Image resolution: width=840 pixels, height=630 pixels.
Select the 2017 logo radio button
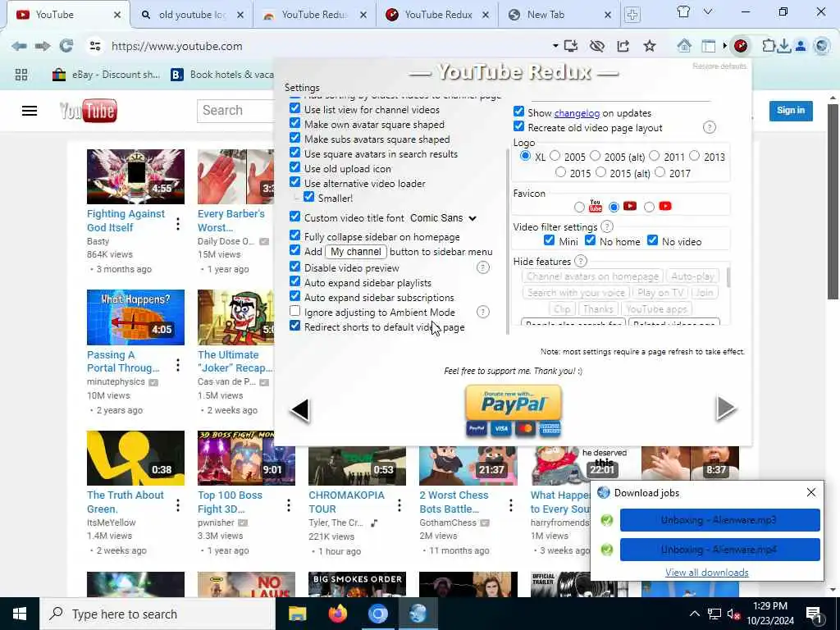[x=660, y=172]
